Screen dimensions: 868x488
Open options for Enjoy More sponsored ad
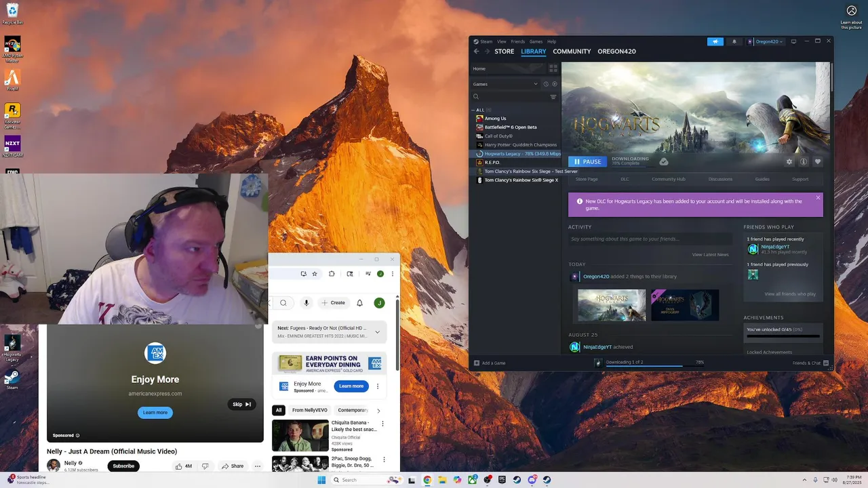(x=378, y=386)
